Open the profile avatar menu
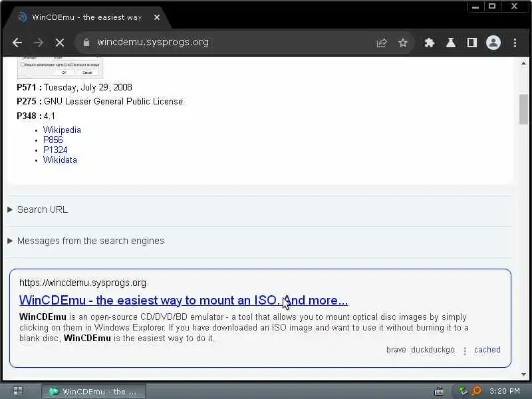This screenshot has height=399, width=532. point(493,43)
